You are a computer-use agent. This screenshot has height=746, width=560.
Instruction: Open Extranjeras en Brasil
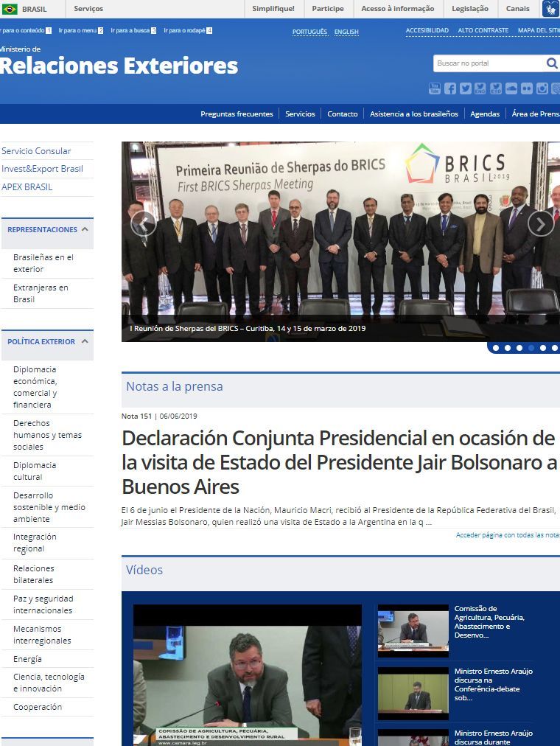point(41,293)
